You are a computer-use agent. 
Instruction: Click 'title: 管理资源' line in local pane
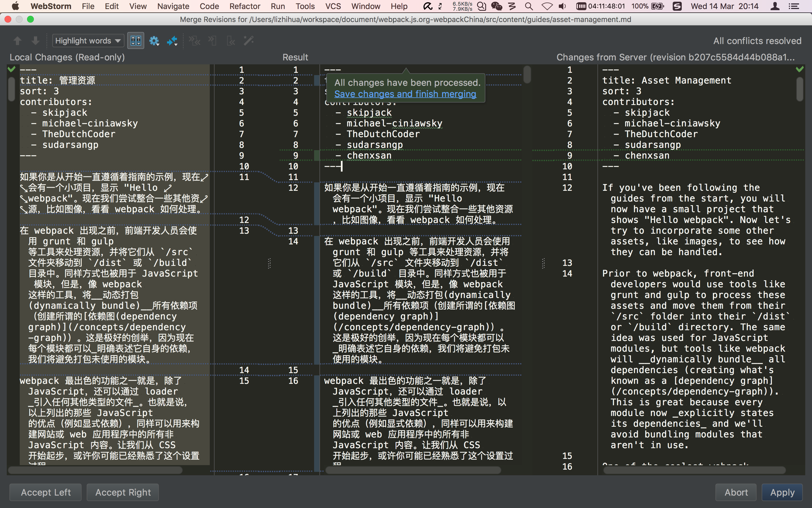click(x=58, y=80)
